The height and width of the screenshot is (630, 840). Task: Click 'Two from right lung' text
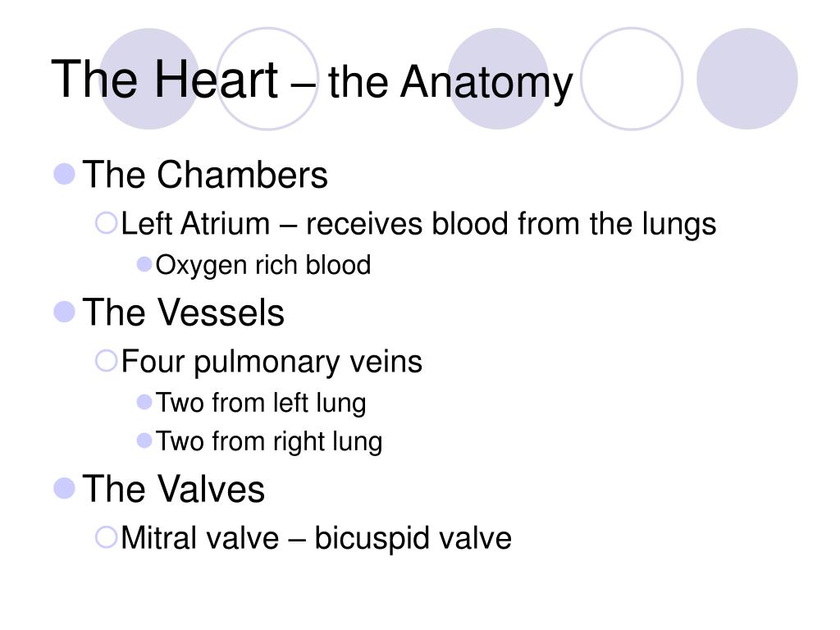click(269, 442)
